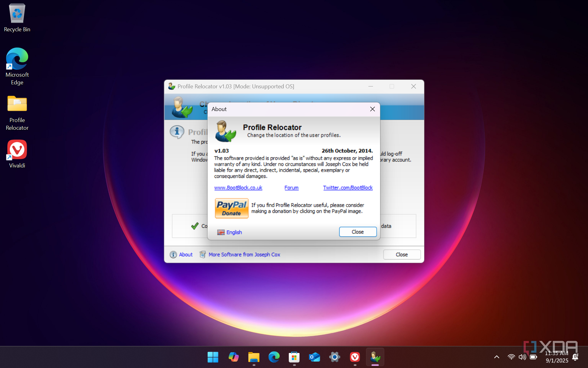Open Microsoft Edge from the taskbar

tap(274, 357)
